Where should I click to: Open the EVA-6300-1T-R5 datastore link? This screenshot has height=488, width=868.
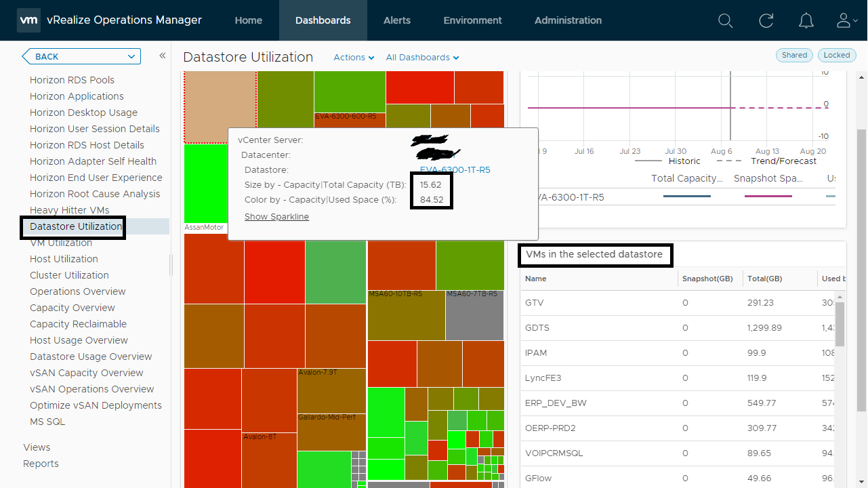click(455, 170)
